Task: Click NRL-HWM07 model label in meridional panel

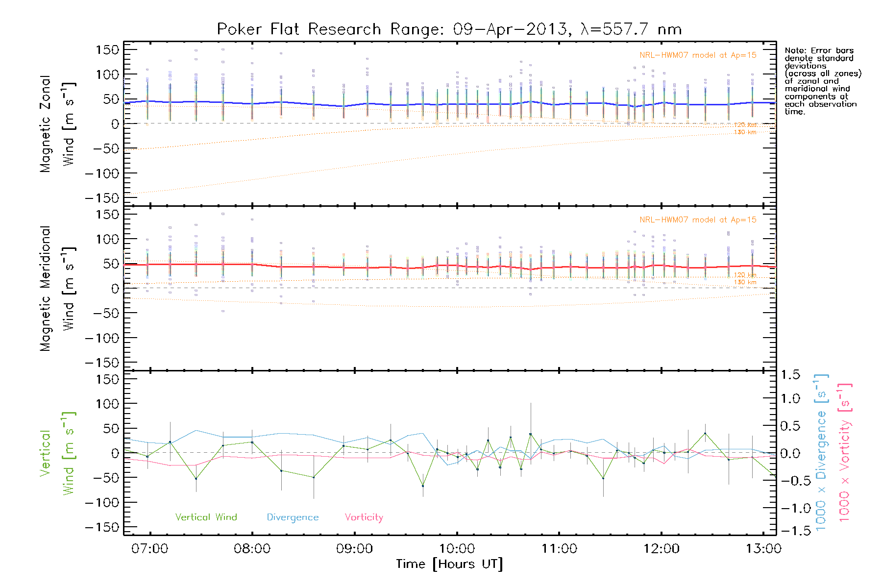Action: [698, 220]
